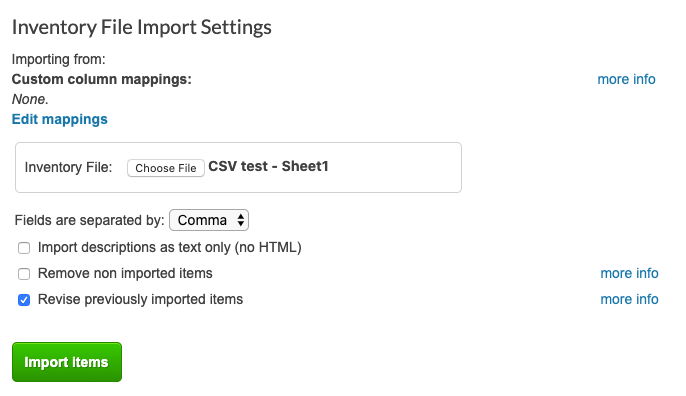This screenshot has width=686, height=396.
Task: Uncheck the Revise previously imported items box
Action: [x=24, y=300]
